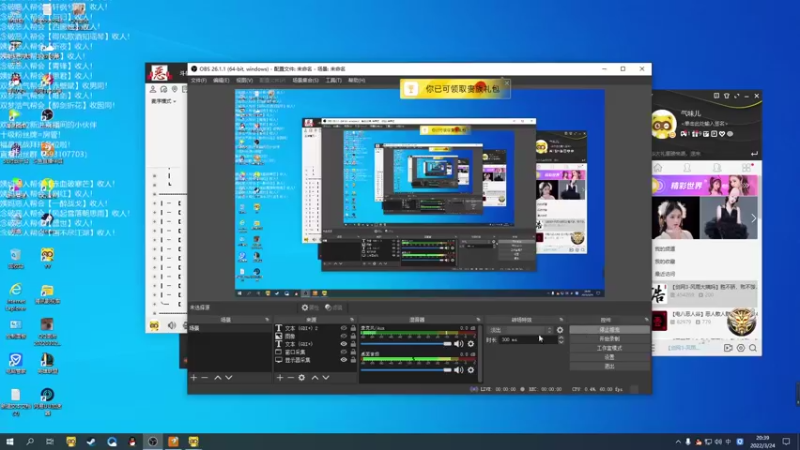
Task: Open the 场景集合(S) menu in OBS
Action: [305, 80]
